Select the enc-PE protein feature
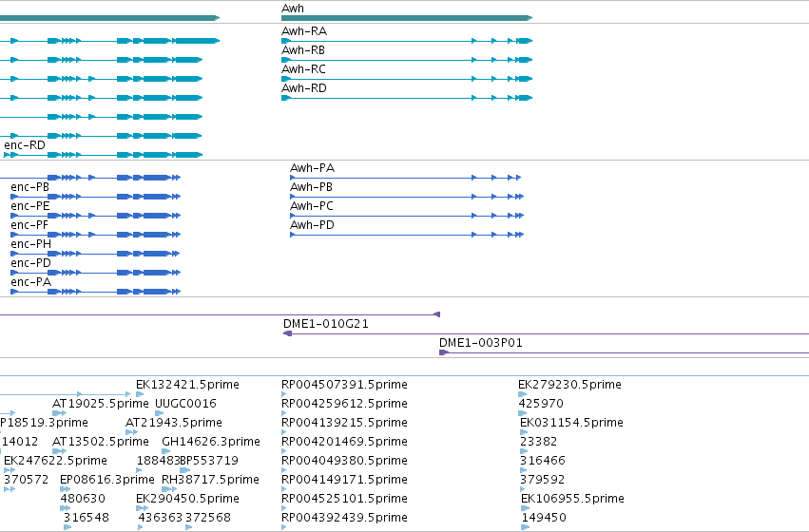The image size is (809, 532). [95, 216]
